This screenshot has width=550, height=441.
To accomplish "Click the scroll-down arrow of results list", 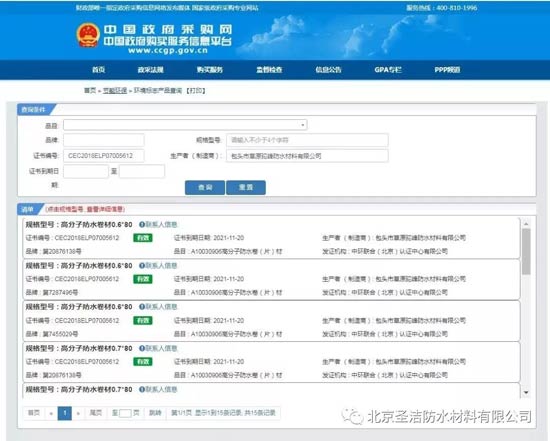I will 526,392.
